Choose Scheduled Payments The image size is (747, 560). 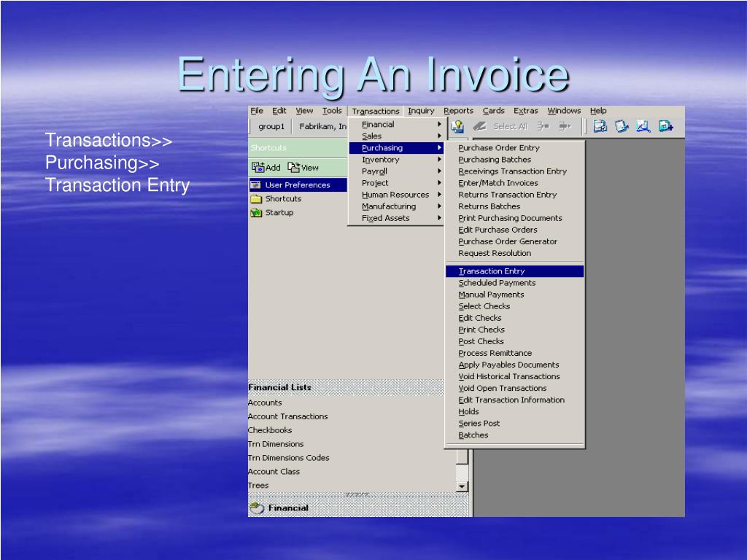click(514, 283)
